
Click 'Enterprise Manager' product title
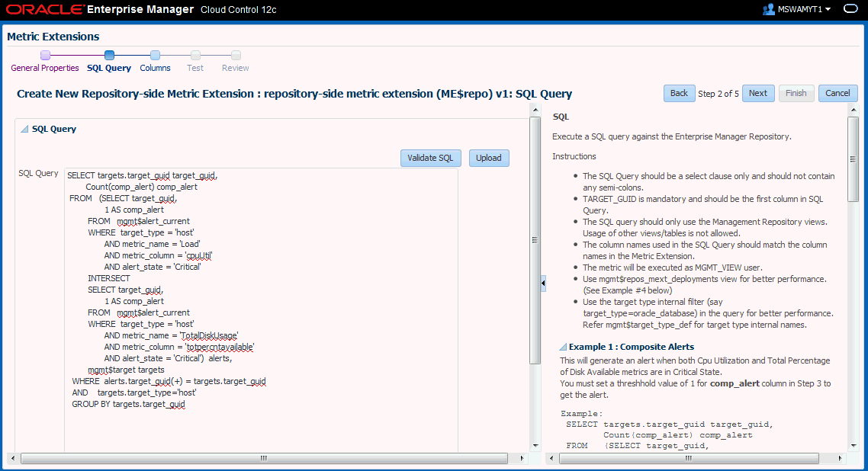tap(140, 9)
